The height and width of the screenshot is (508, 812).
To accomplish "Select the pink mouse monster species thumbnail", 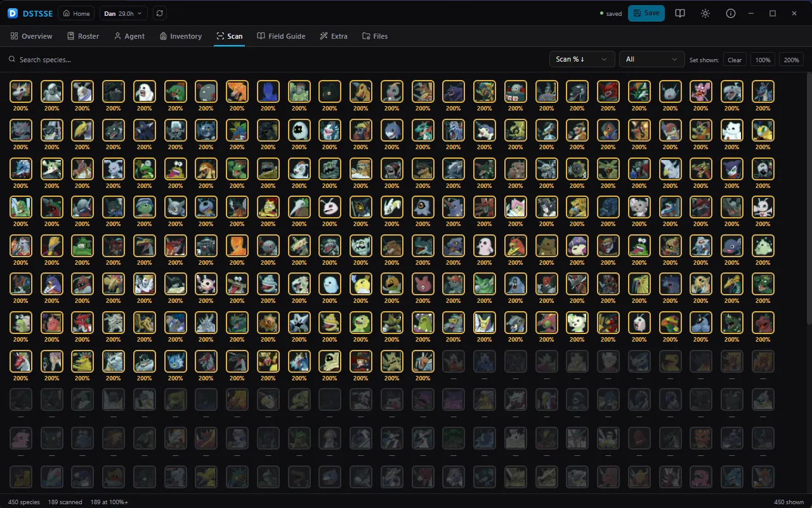I will [701, 91].
